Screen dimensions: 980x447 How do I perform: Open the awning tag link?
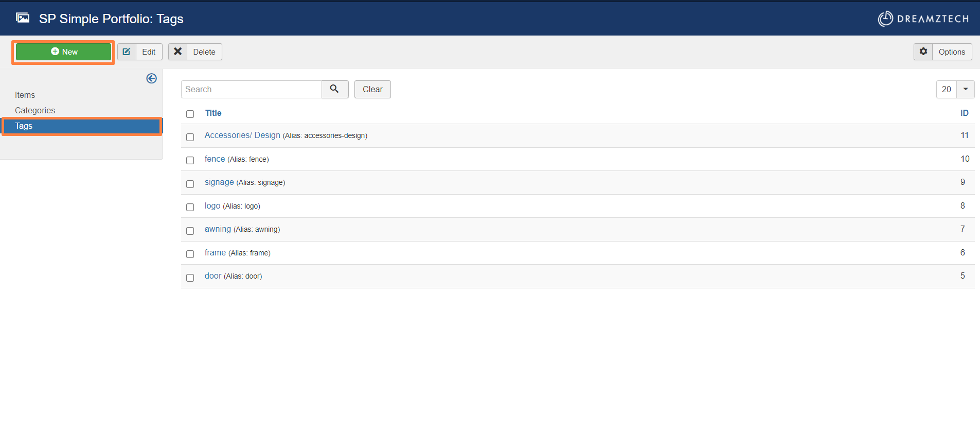pyautogui.click(x=218, y=229)
